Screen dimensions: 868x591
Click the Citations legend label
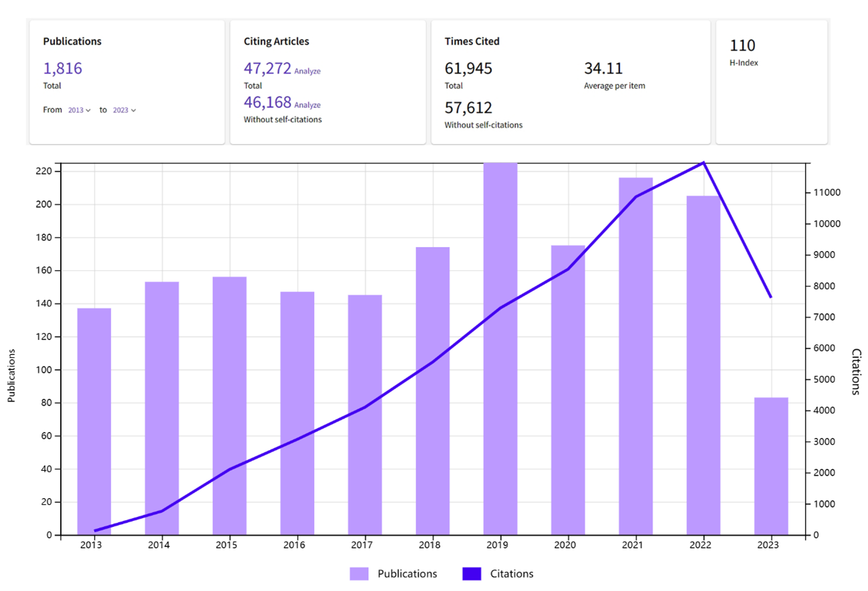[511, 574]
